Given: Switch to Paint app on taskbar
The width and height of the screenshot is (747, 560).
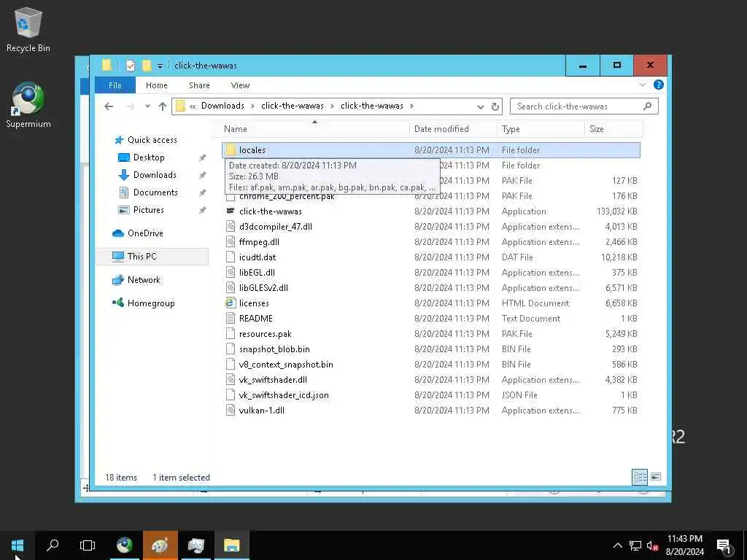Looking at the screenshot, I should (160, 545).
